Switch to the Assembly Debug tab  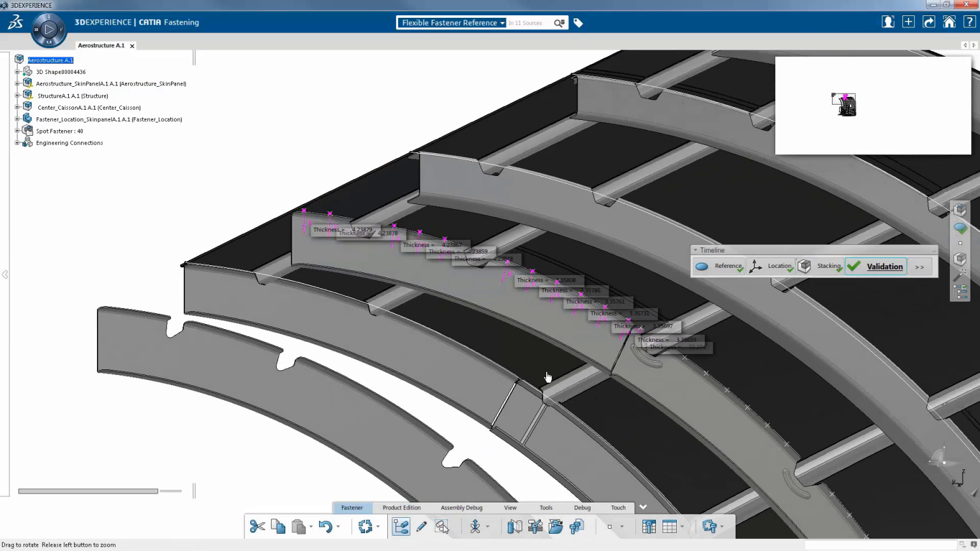461,508
